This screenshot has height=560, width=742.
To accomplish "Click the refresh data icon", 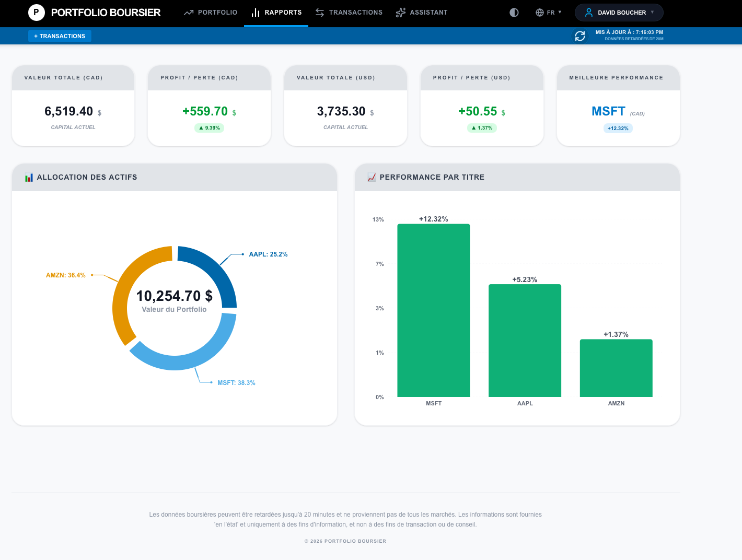I will [580, 36].
